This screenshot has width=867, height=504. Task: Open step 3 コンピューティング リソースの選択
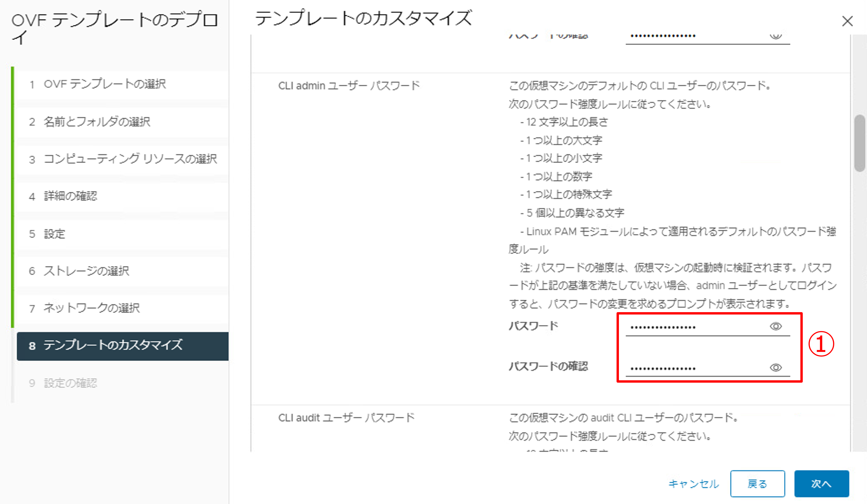[x=130, y=159]
